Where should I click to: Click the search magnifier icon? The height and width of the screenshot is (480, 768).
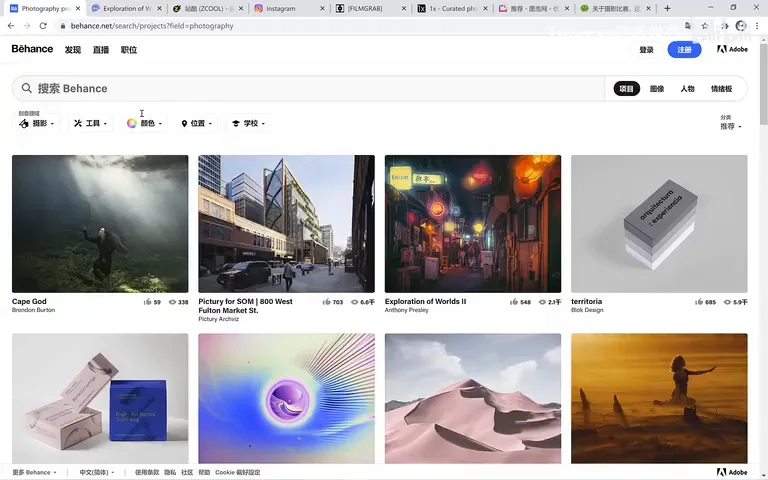click(26, 88)
